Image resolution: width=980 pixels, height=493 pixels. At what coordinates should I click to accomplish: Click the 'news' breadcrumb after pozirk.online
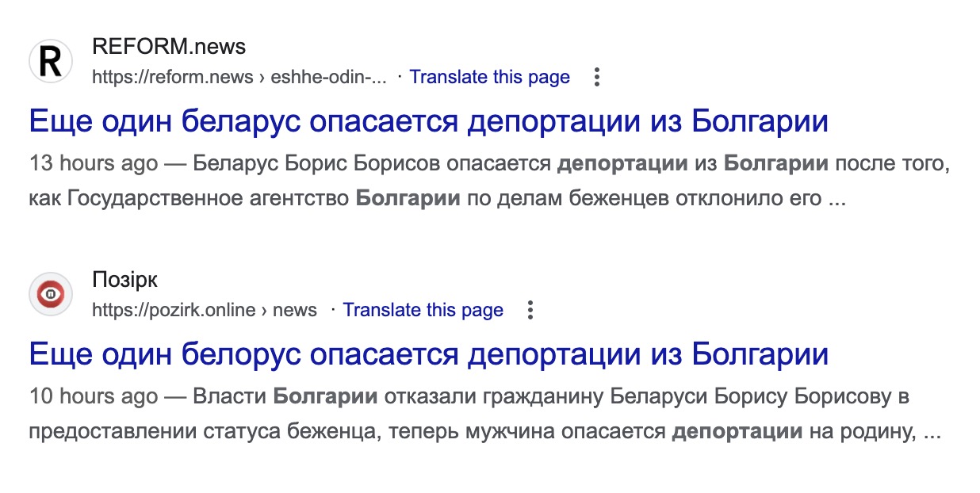[x=295, y=310]
